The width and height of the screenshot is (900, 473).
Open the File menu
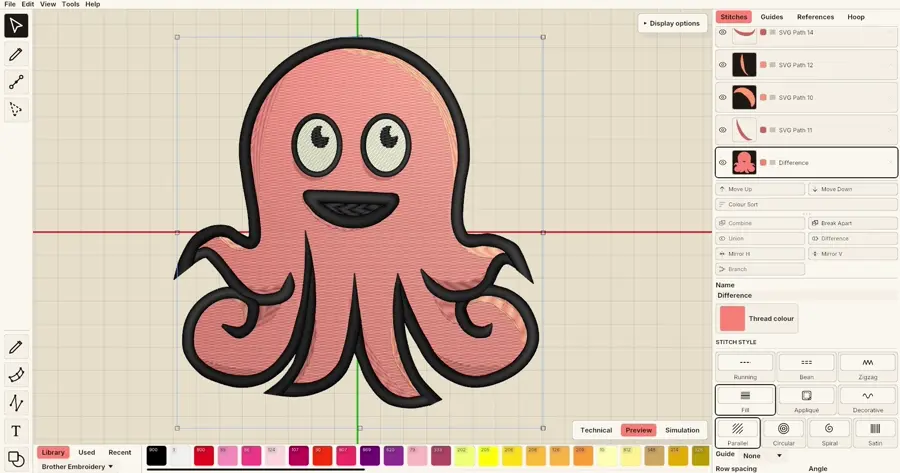pos(10,4)
